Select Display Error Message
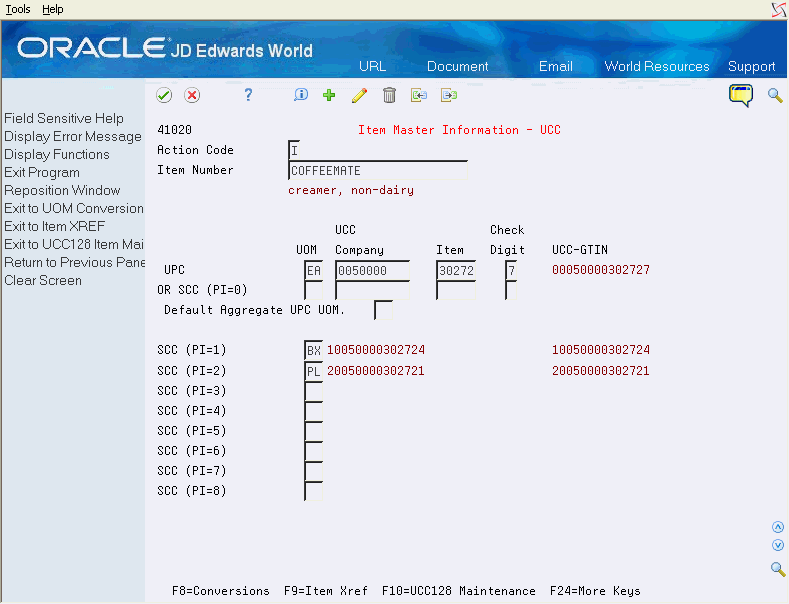789x604 pixels. coord(73,136)
